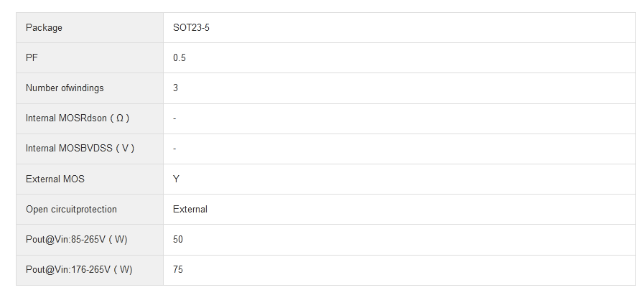This screenshot has height=290, width=644.
Task: Click the Pout@Vin:176-265V label
Action: click(x=79, y=269)
